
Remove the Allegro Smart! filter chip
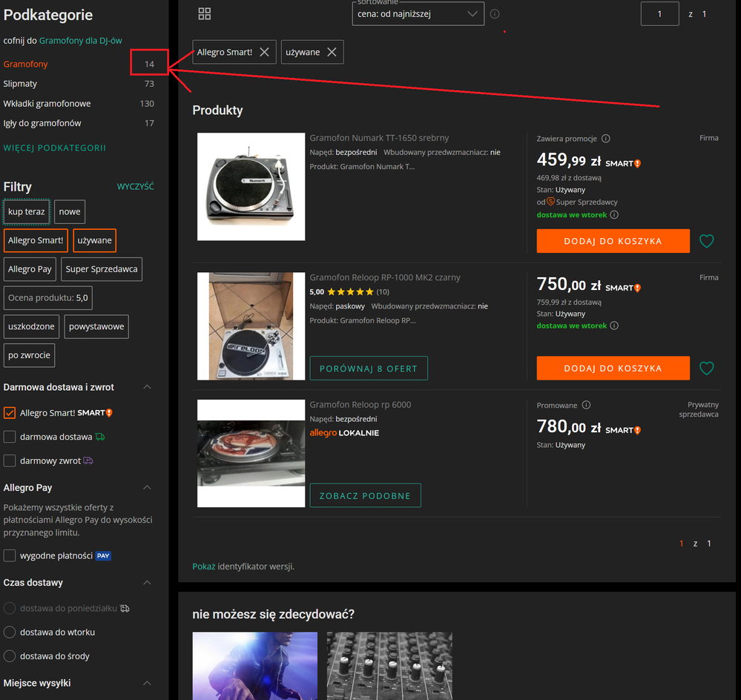pos(265,52)
